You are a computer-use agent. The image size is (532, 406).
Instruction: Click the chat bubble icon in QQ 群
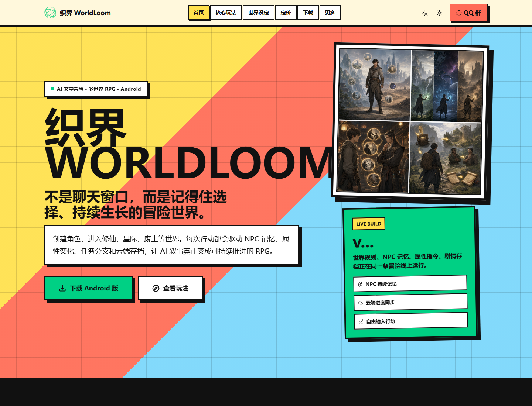click(x=459, y=13)
